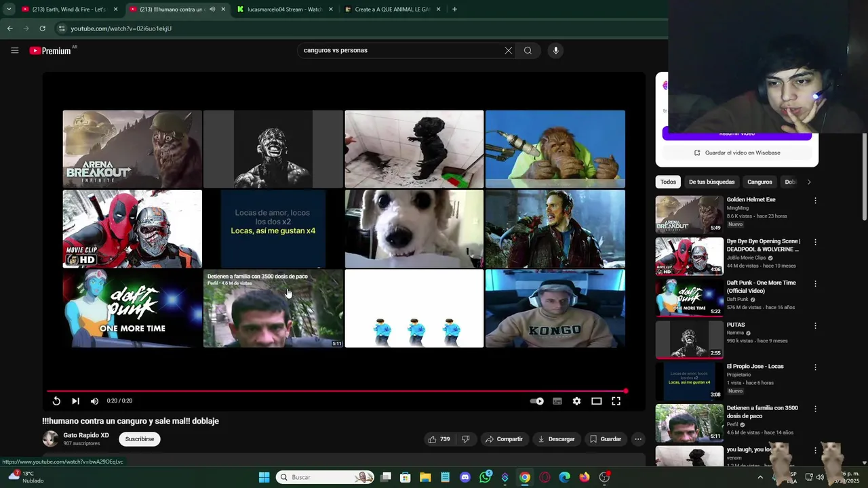Screen dimensions: 868x488
Task: Run the search with the magnifier button
Action: [528, 50]
